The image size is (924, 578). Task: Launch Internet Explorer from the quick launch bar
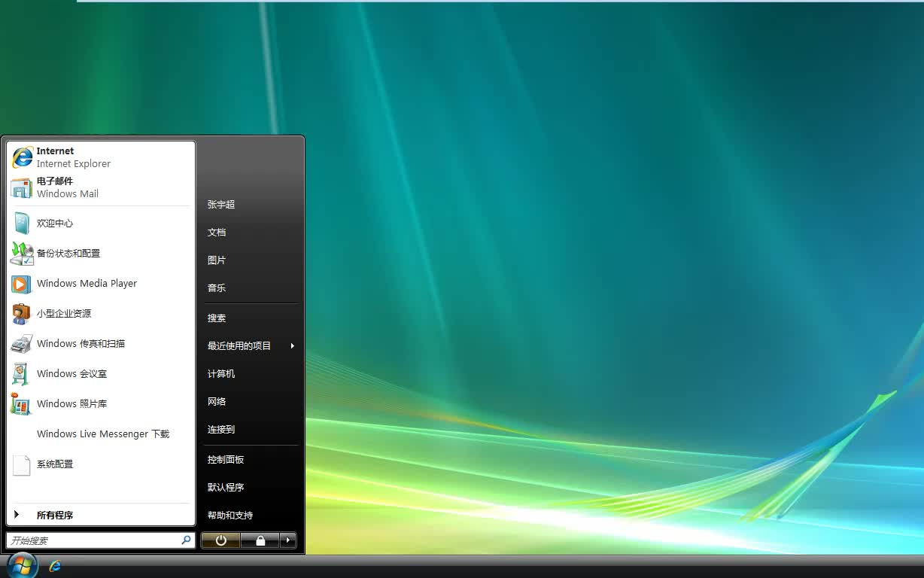(x=55, y=566)
